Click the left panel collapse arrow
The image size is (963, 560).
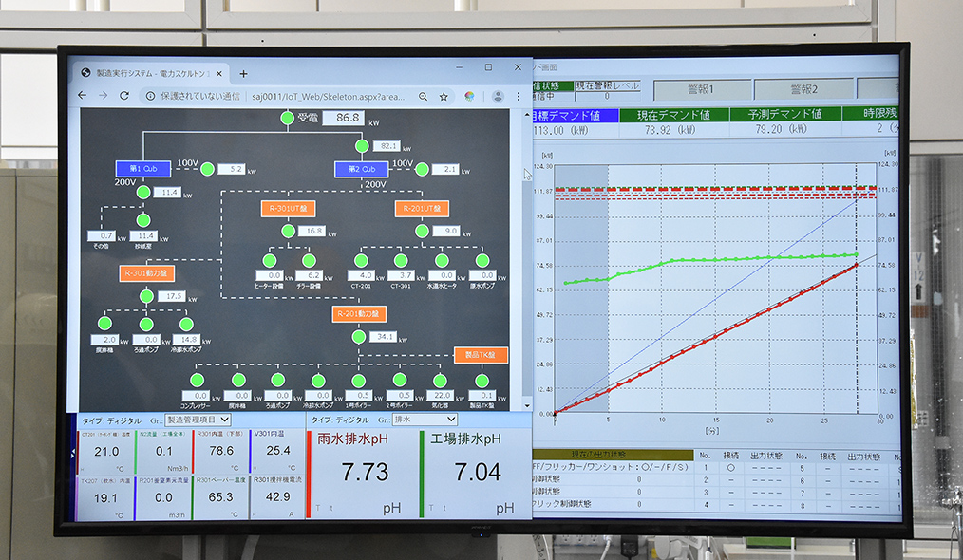(528, 174)
